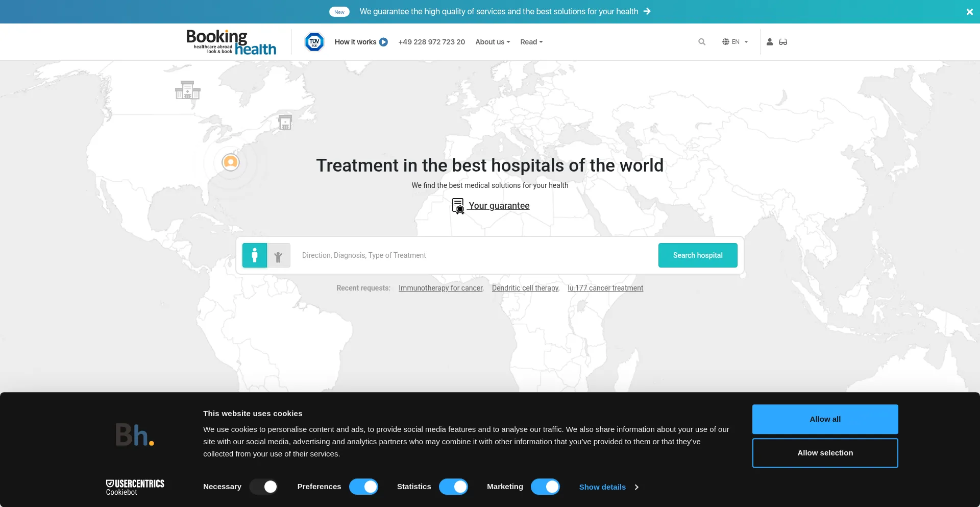Viewport: 980px width, 507px height.
Task: Click the Recent requests label
Action: click(363, 288)
